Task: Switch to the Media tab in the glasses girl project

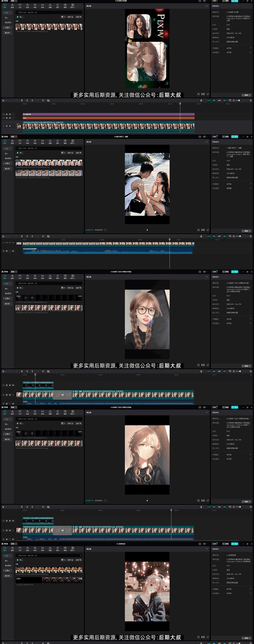Action: pos(5,277)
